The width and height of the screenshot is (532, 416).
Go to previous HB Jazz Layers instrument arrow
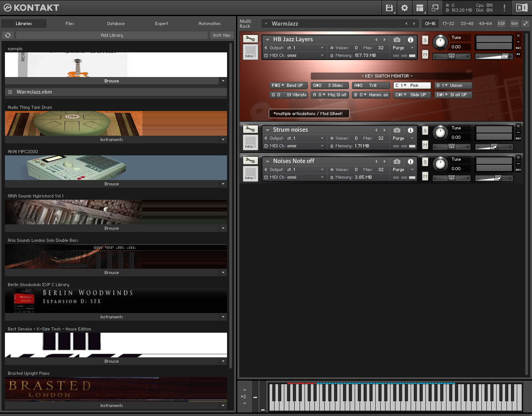[376, 40]
